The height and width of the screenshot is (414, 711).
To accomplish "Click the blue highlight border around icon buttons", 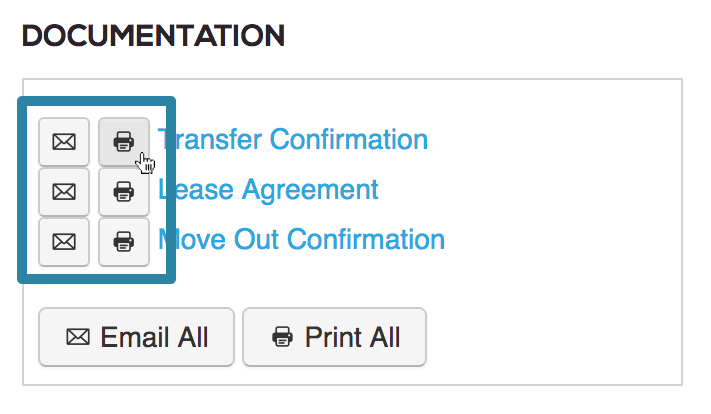I will [x=96, y=102].
